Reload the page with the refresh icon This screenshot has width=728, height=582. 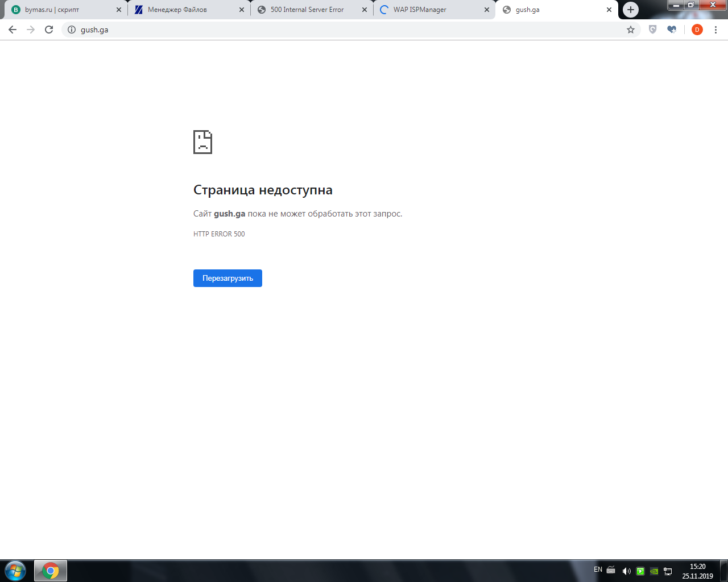tap(49, 30)
